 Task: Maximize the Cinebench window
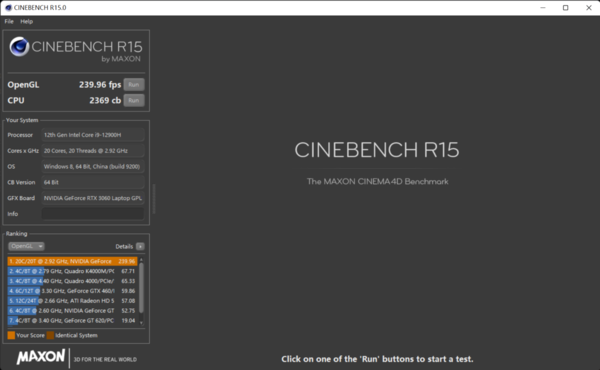[x=566, y=8]
